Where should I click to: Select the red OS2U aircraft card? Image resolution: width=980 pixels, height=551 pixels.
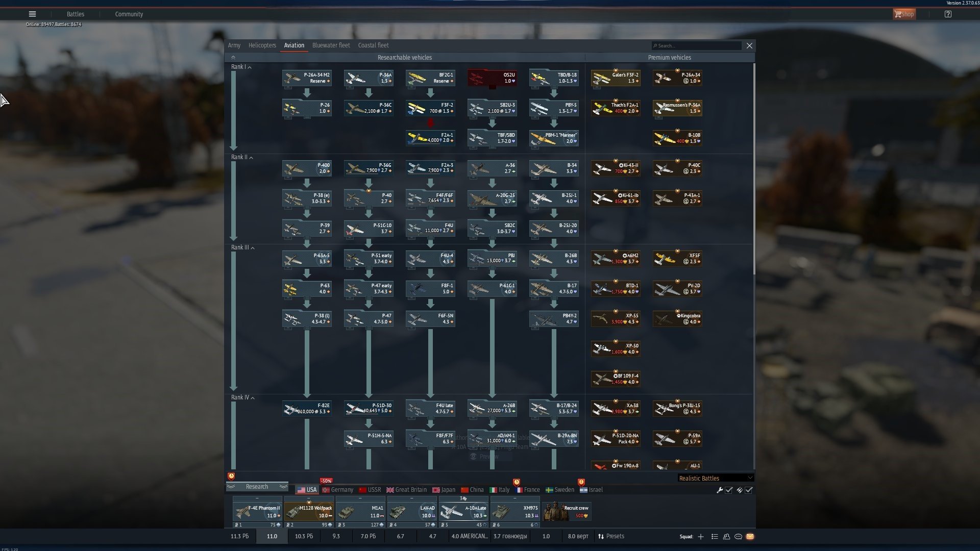pos(492,78)
